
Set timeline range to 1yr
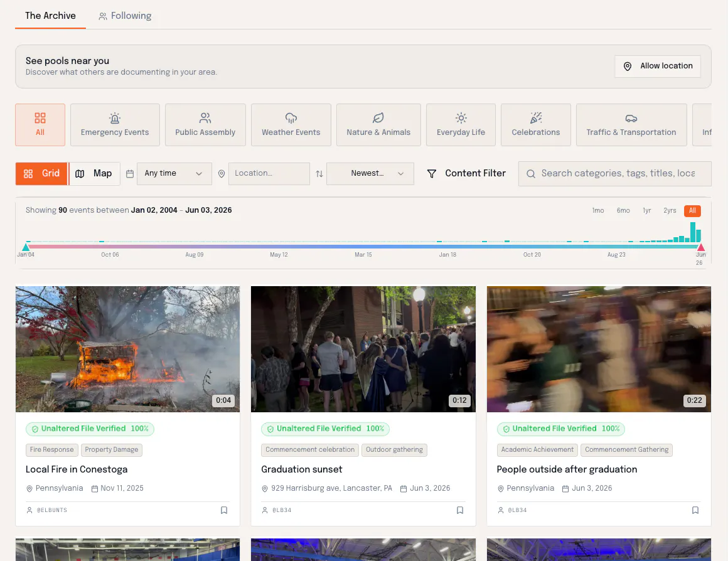(647, 211)
